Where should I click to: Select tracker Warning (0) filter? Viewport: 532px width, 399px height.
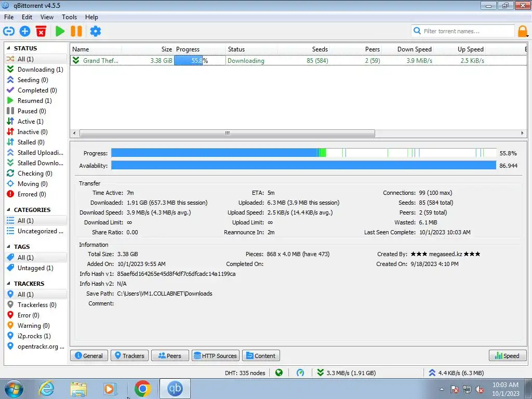36,326
